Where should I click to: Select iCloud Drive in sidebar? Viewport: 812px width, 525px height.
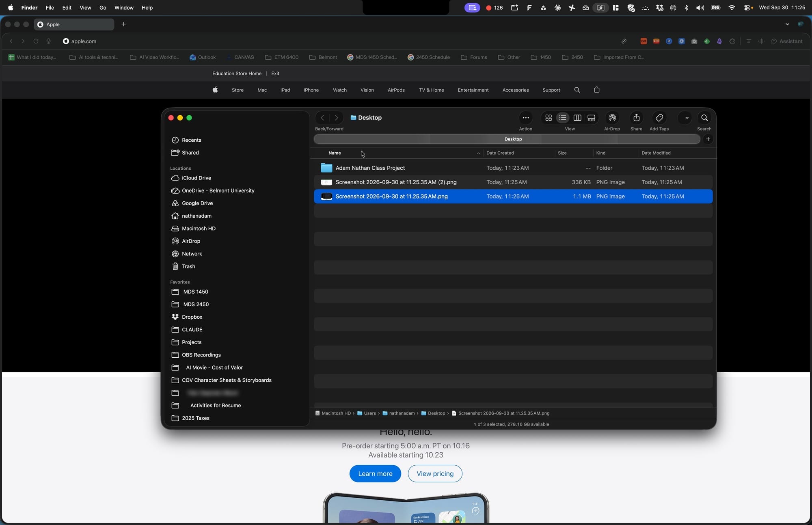pyautogui.click(x=197, y=178)
